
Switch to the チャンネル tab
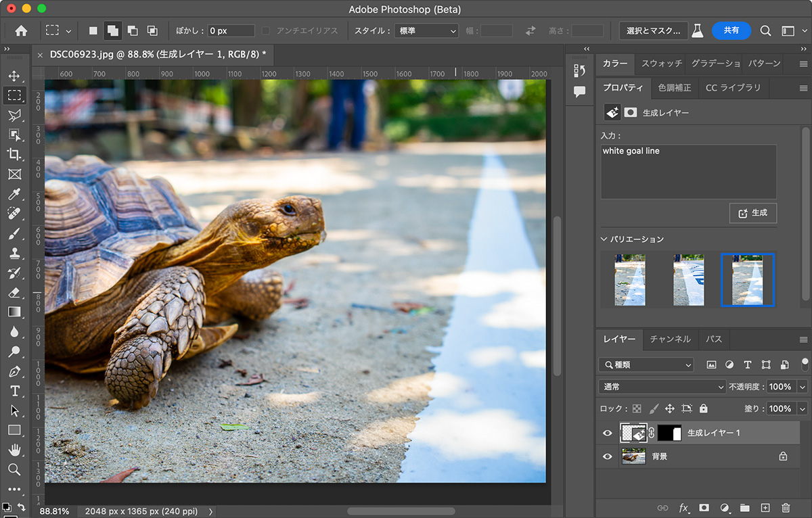pyautogui.click(x=670, y=339)
